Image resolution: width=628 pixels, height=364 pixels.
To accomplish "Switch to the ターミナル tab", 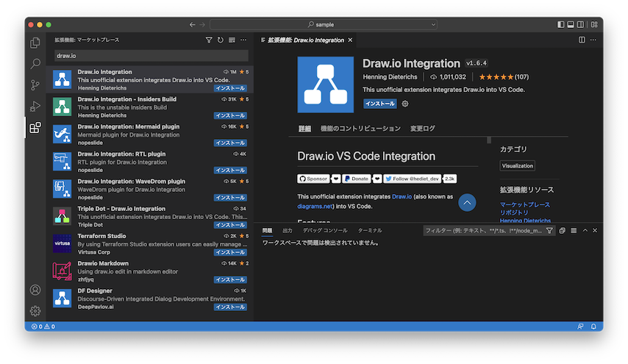I will click(370, 231).
